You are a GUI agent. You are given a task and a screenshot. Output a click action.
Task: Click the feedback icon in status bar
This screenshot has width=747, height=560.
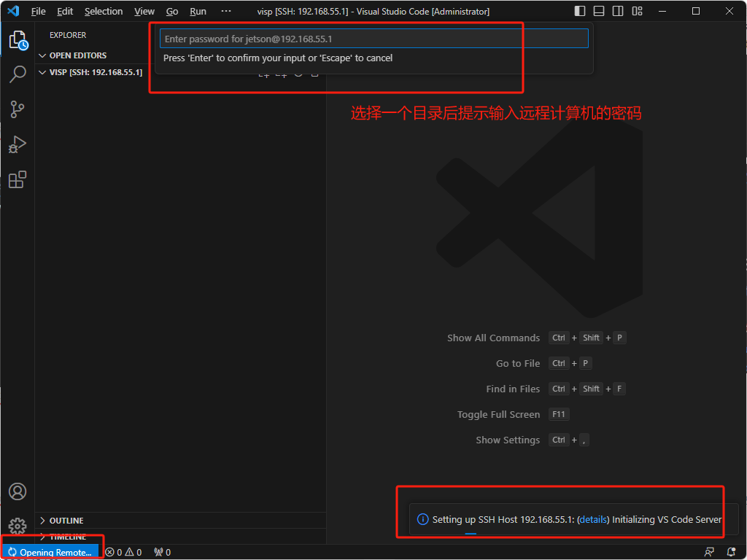709,553
